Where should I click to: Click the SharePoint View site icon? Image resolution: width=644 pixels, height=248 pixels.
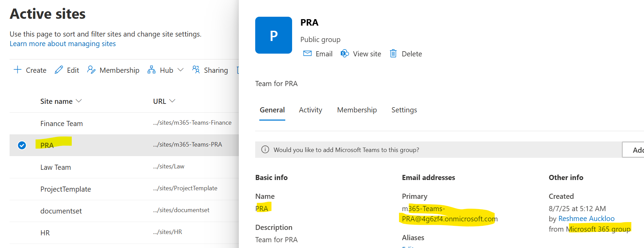click(345, 54)
